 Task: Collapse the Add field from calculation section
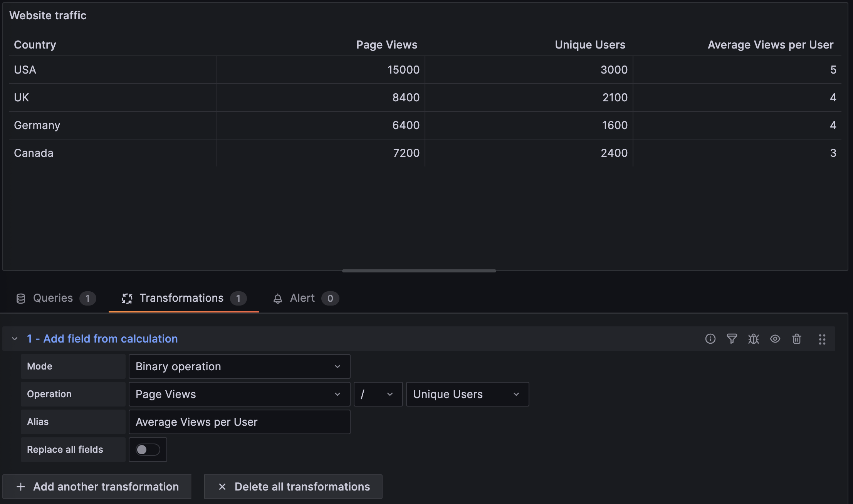[x=15, y=339]
